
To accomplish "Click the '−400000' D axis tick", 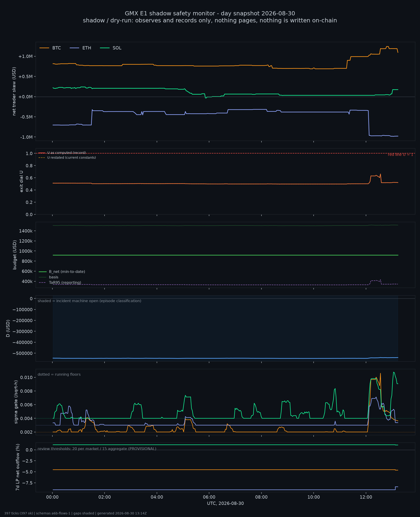I will 23,342.
